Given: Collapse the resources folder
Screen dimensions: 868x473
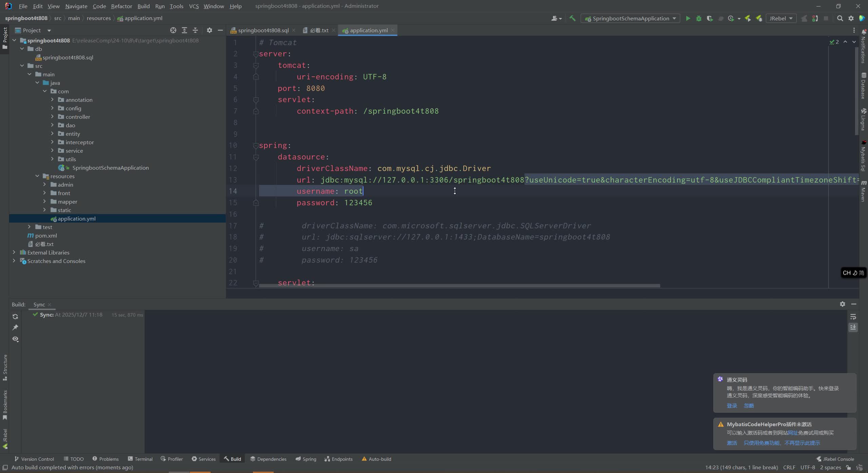Looking at the screenshot, I should pyautogui.click(x=37, y=176).
